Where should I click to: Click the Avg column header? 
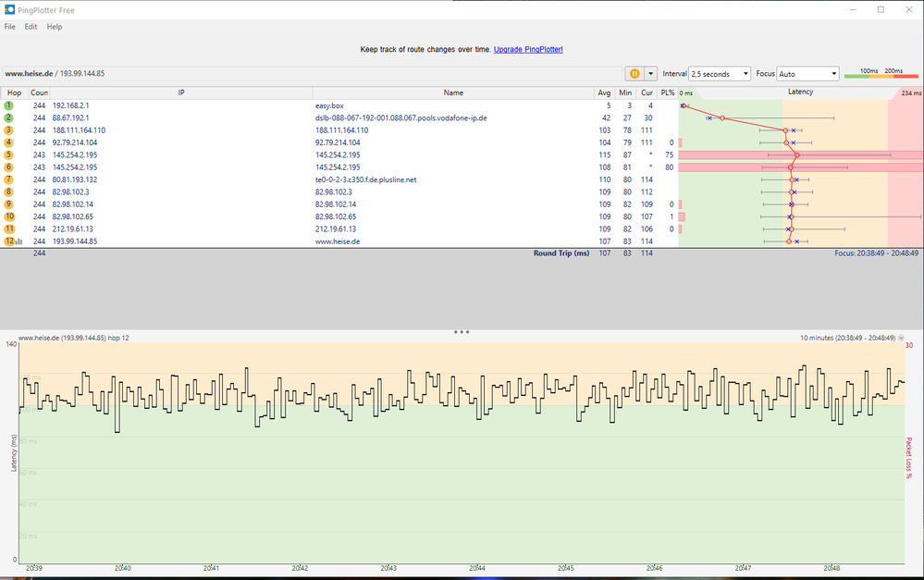604,93
